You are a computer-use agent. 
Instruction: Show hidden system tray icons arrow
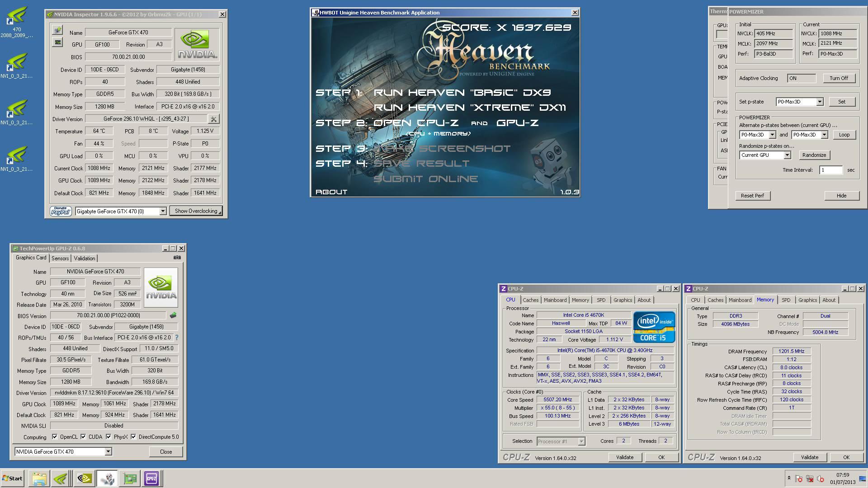(x=789, y=478)
